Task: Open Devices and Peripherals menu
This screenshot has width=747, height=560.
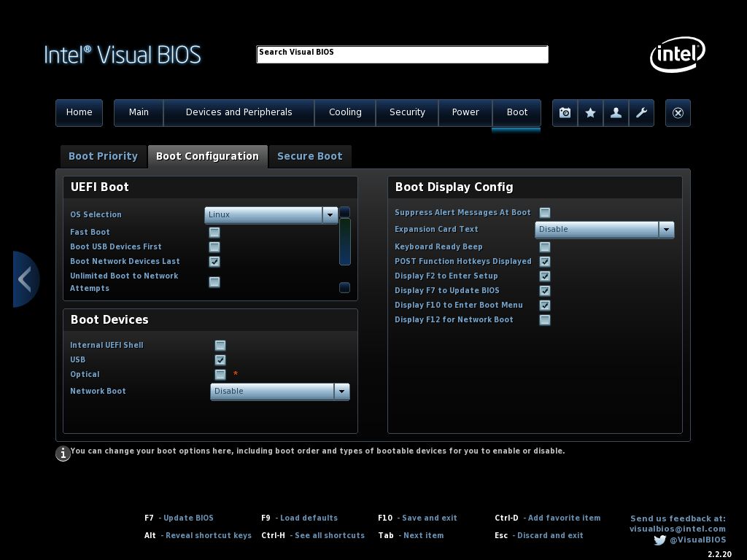Action: pyautogui.click(x=239, y=112)
